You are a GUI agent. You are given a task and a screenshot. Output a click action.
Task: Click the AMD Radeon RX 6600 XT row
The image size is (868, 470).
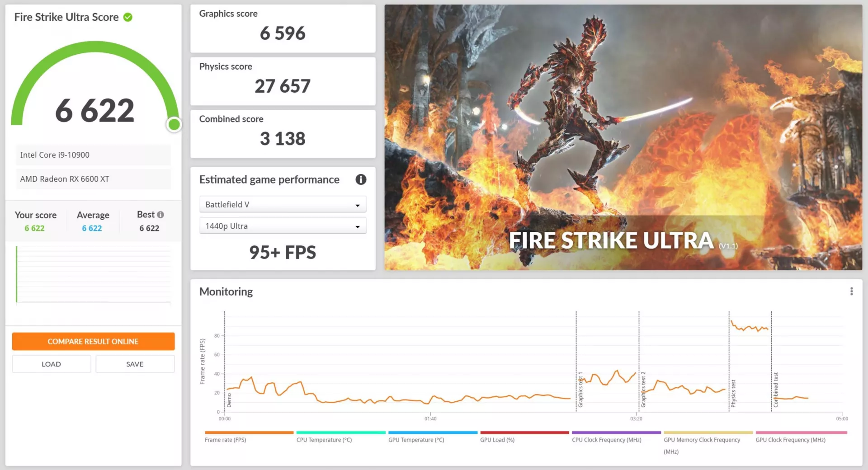click(93, 179)
